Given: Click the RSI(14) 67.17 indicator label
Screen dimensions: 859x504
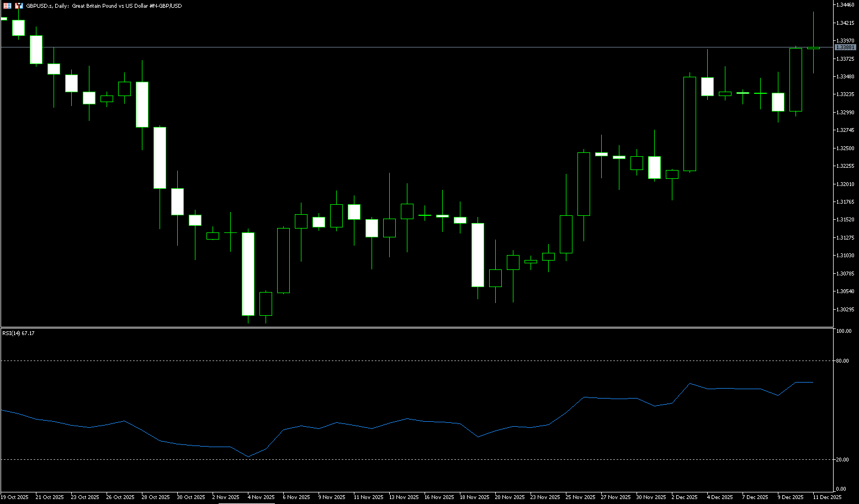Looking at the screenshot, I should tap(18, 333).
